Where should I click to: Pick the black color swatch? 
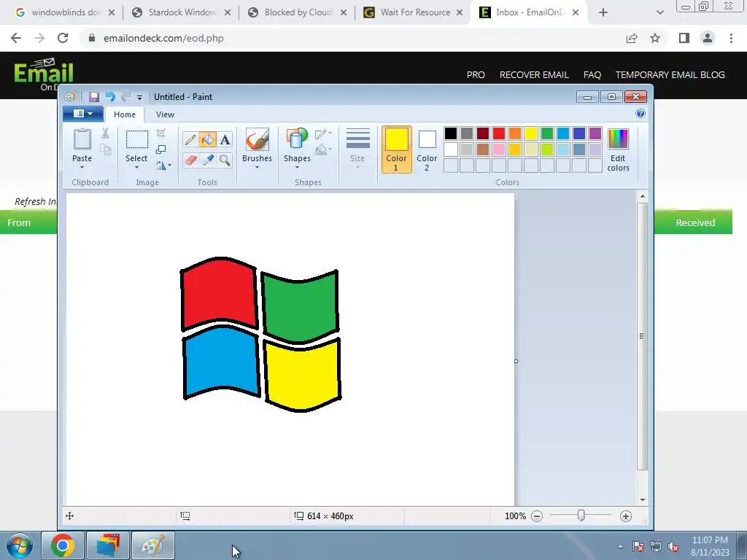(x=451, y=133)
